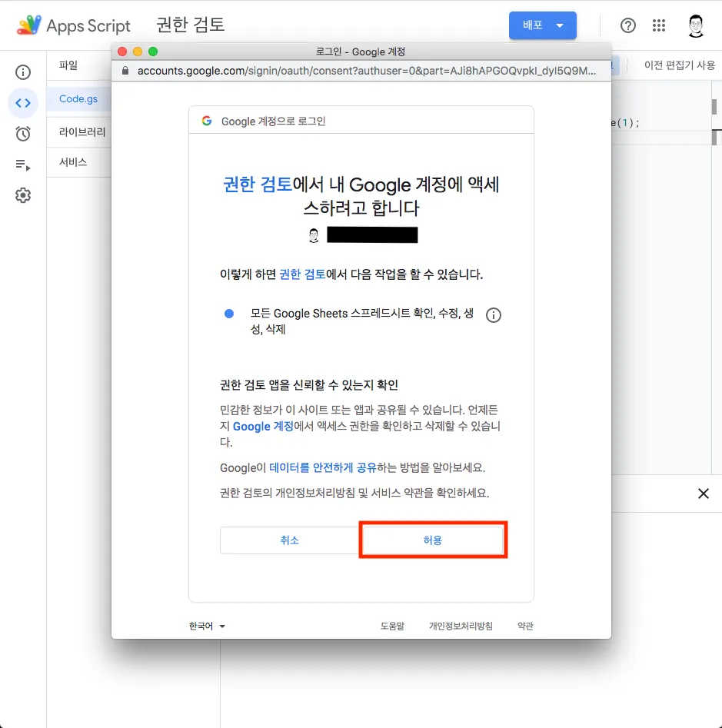Click 이전 편집기 사용 button
The width and height of the screenshot is (722, 728).
(x=679, y=65)
